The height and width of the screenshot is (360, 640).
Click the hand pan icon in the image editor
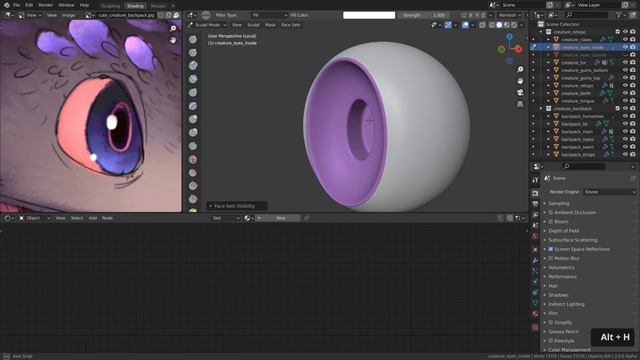pyautogui.click(x=173, y=40)
